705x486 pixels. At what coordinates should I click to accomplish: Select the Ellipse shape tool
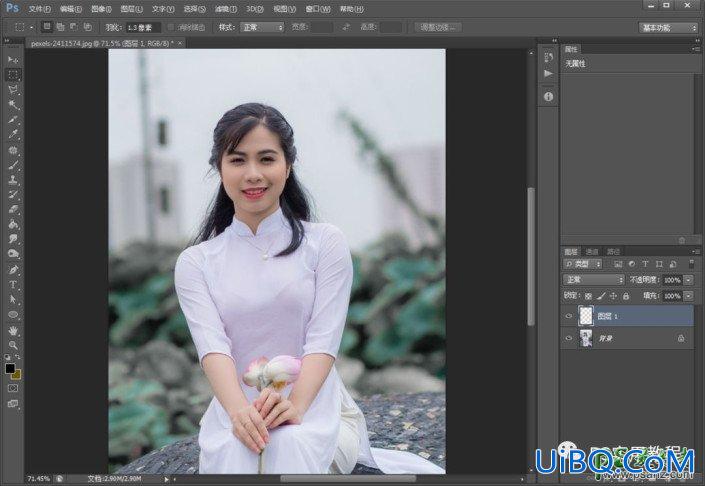[13, 315]
